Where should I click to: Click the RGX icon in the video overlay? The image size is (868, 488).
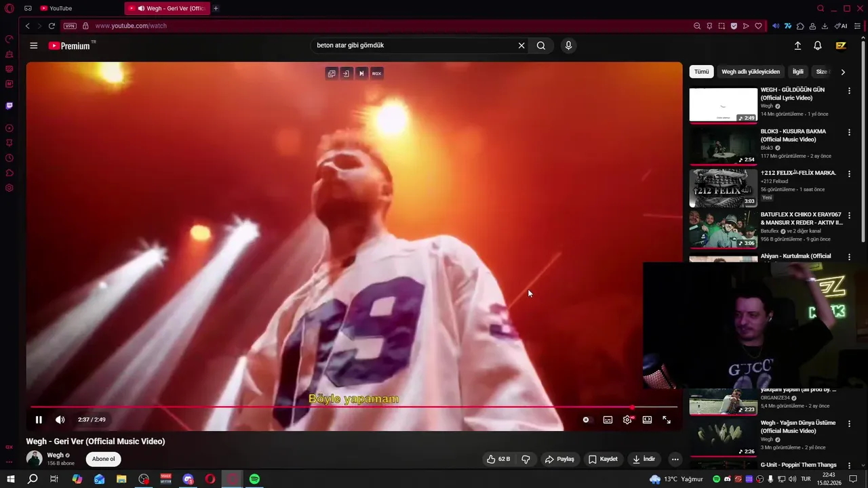coord(376,73)
